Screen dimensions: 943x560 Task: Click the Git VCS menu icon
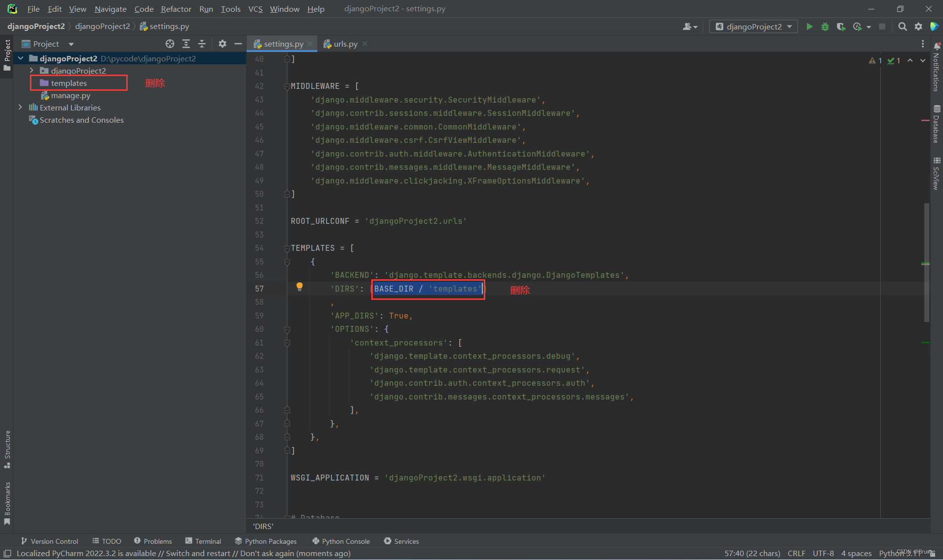[256, 9]
